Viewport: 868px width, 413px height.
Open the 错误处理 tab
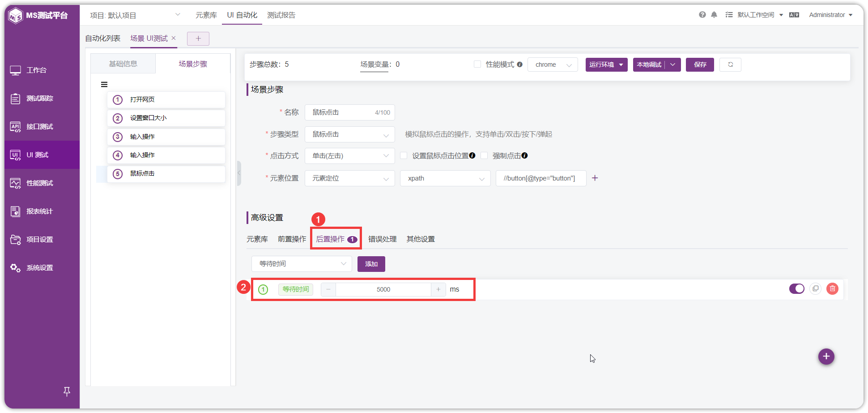tap(383, 239)
